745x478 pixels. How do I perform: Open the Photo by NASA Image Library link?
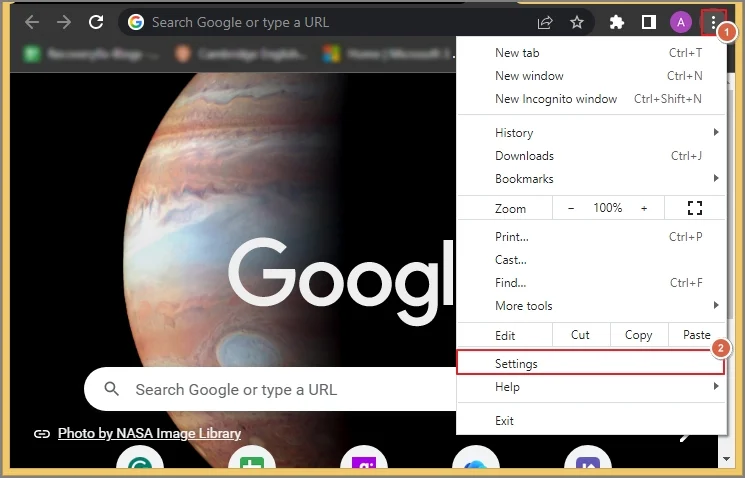tap(149, 433)
